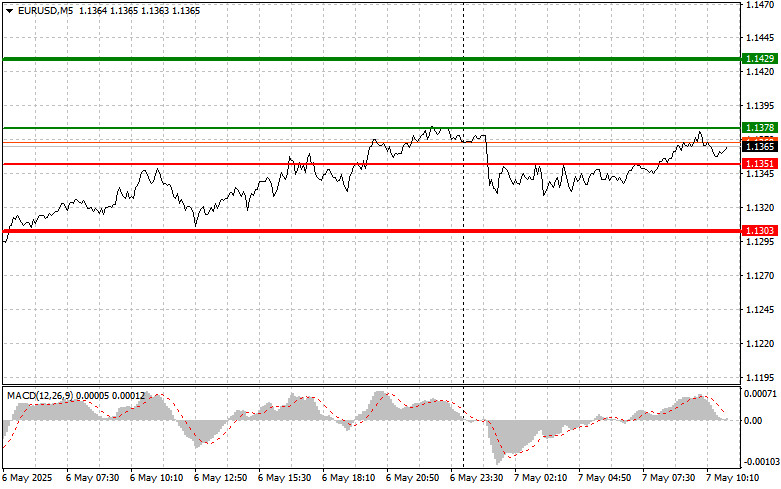Select the 1.1303 red price level label
This screenshot has width=781, height=489.
click(760, 231)
